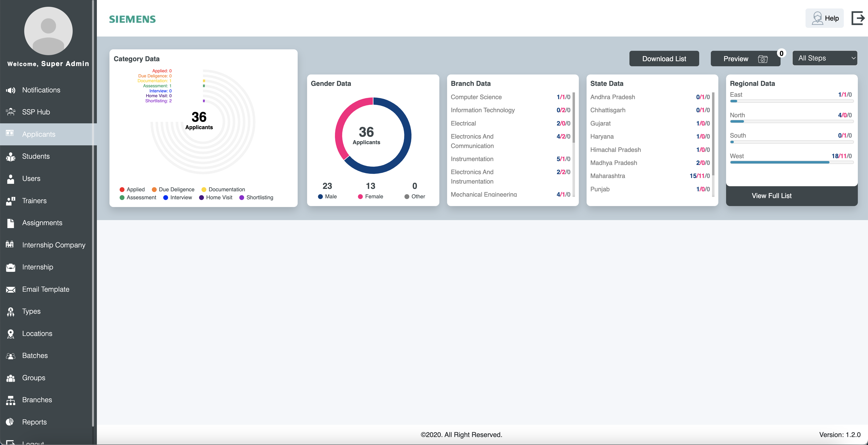Go to Batches in the sidebar
This screenshot has width=868, height=445.
(35, 356)
